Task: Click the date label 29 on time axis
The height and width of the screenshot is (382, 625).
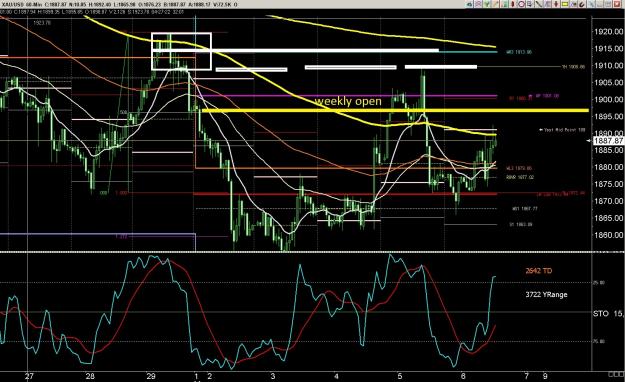Action: click(x=151, y=376)
